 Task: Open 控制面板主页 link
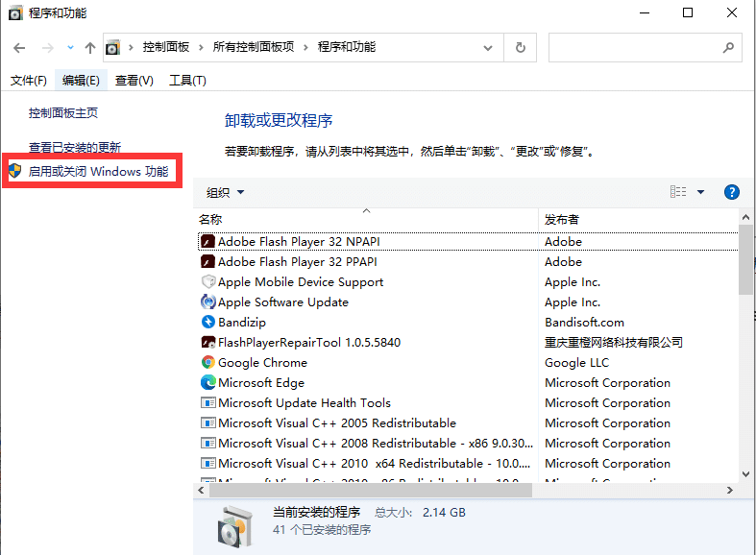coord(63,113)
